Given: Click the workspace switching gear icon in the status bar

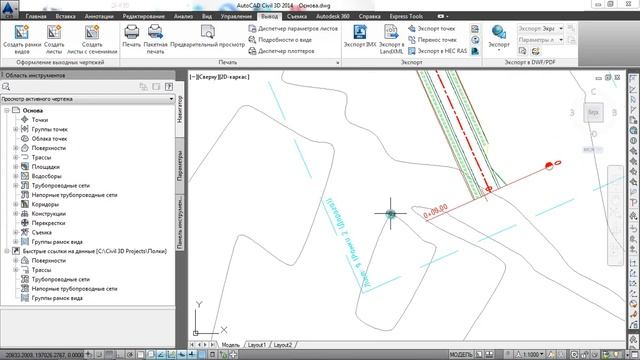Looking at the screenshot, I should [x=574, y=355].
